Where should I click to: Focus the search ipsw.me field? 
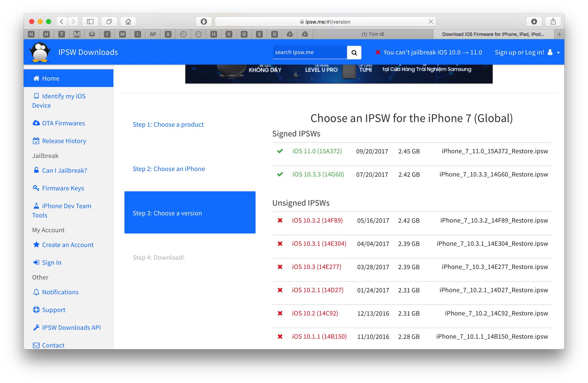click(310, 52)
